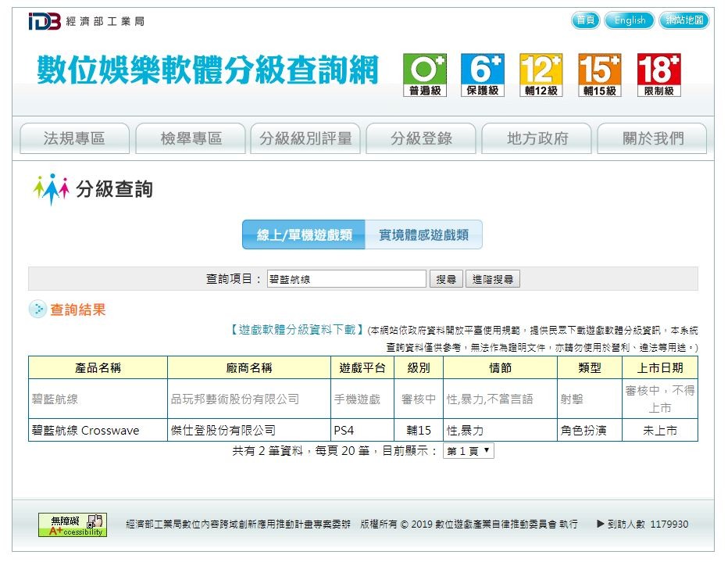Open the 法規專區 menu
This screenshot has height=562, width=728.
pyautogui.click(x=74, y=139)
